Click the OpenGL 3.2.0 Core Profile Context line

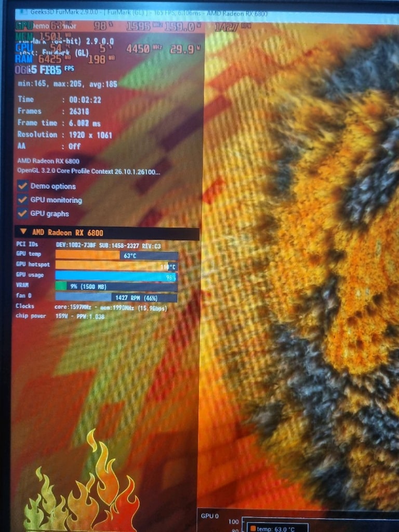[88, 171]
